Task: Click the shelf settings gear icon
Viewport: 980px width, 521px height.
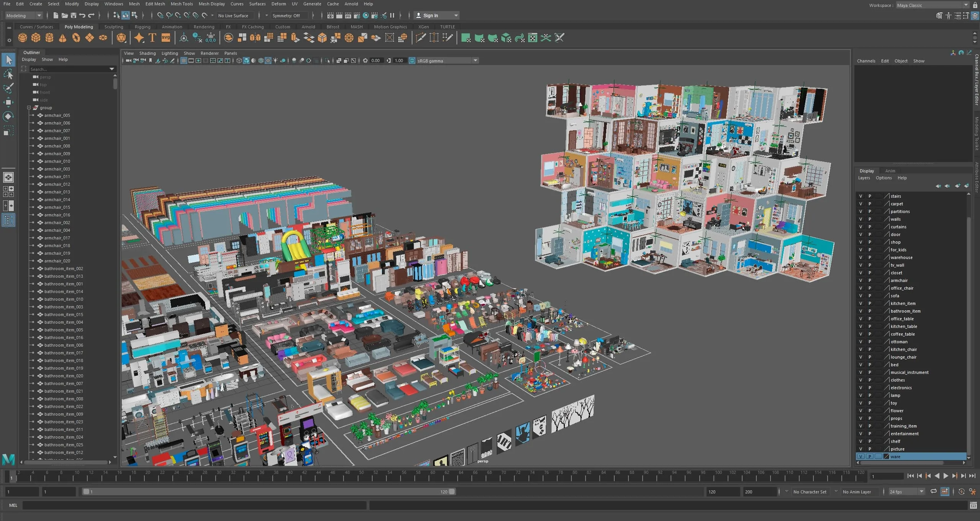Action: coord(9,40)
